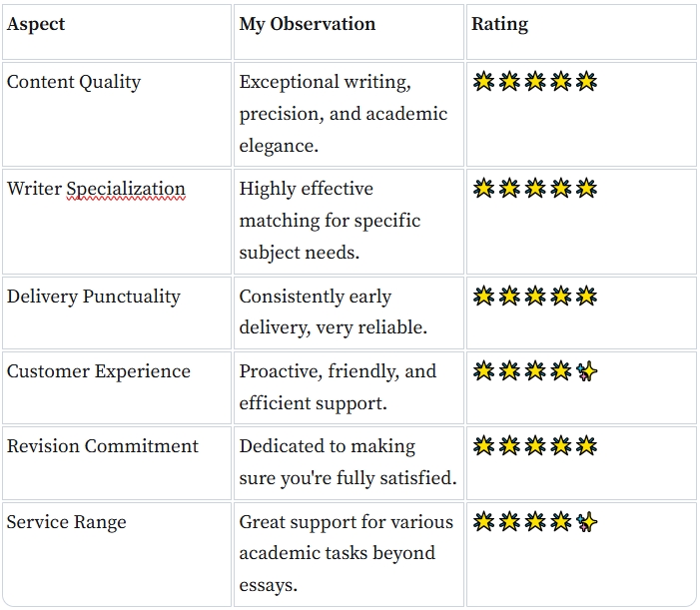Viewport: 700px width, 610px height.
Task: Click the Revision Commitment label cell
Action: coord(103,446)
